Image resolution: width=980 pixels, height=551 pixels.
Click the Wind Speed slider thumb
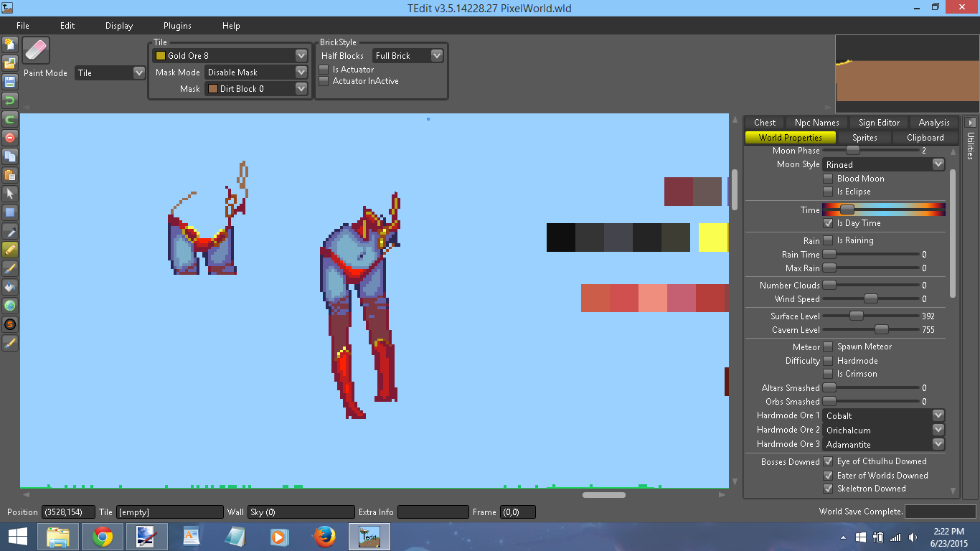[871, 299]
